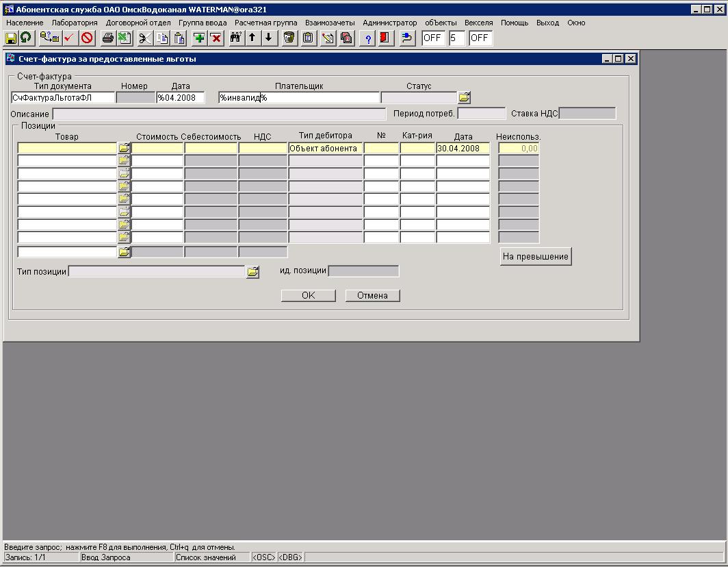Viewport: 728px width, 567px height.
Task: Click the red X delete record icon
Action: [216, 38]
